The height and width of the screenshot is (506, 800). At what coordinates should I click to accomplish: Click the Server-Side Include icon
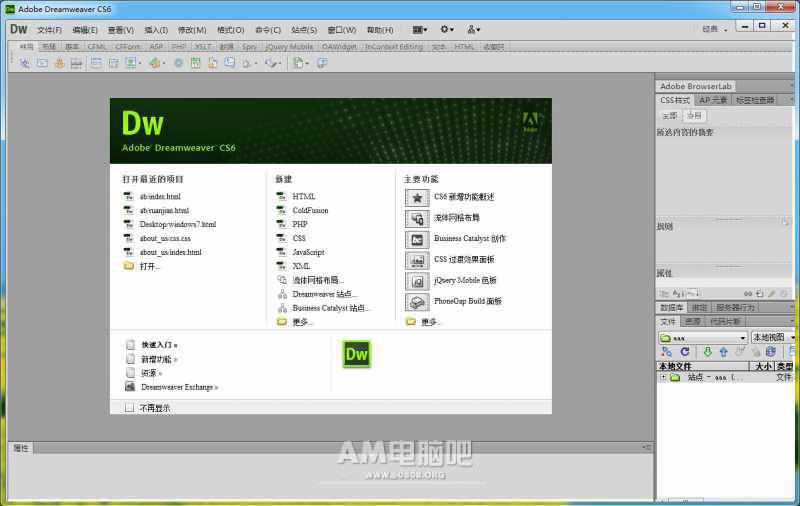pyautogui.click(x=213, y=63)
